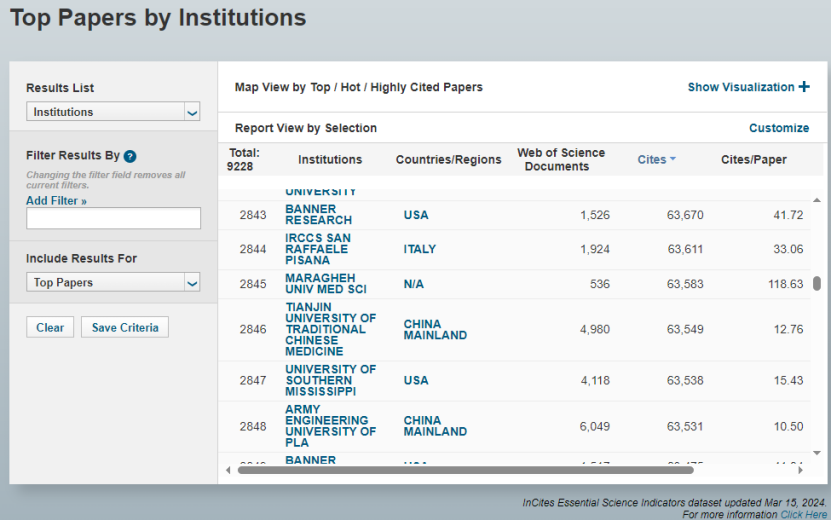The height and width of the screenshot is (520, 831).
Task: Click the horizontal scrollbar right arrow
Action: [800, 470]
